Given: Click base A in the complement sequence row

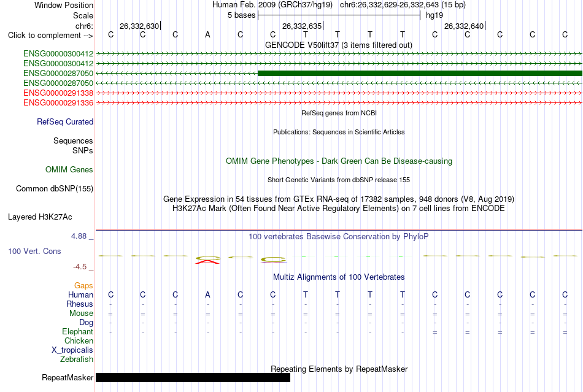Looking at the screenshot, I should tap(207, 34).
